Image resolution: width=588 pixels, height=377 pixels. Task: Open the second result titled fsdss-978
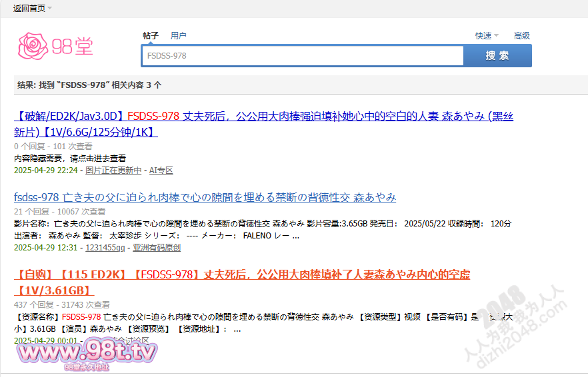tap(205, 197)
